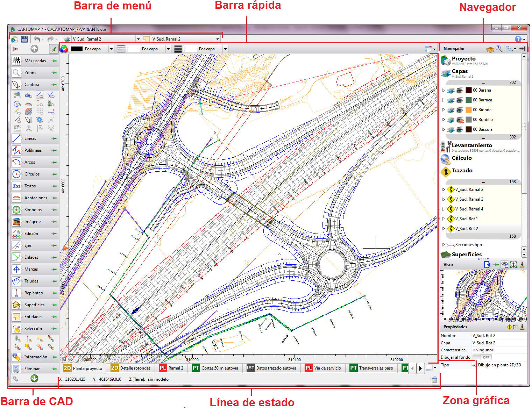Click the green down arrow in CAD bar
This screenshot has height=408, width=532.
[x=34, y=378]
